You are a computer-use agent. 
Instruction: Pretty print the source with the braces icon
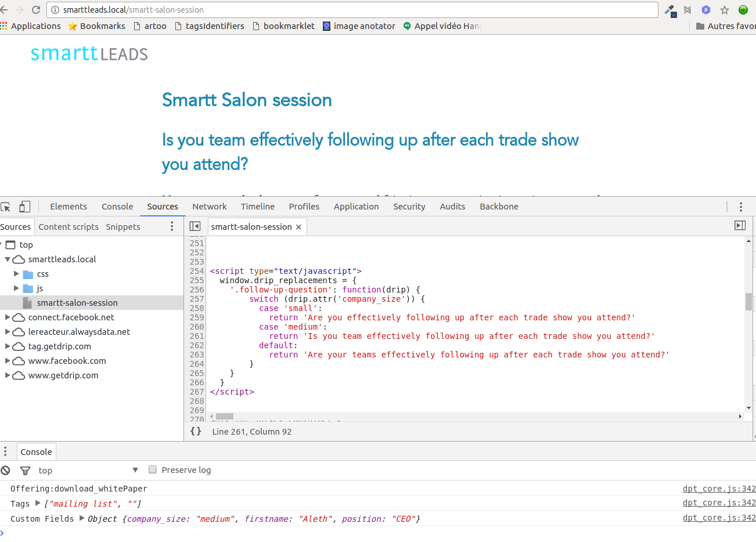click(x=196, y=431)
